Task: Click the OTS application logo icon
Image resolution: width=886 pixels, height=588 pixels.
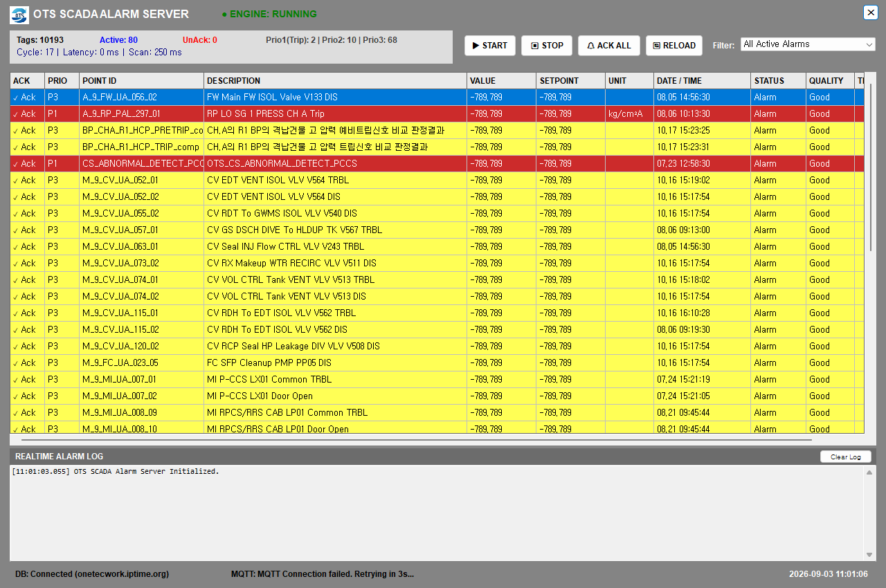Action: click(19, 15)
